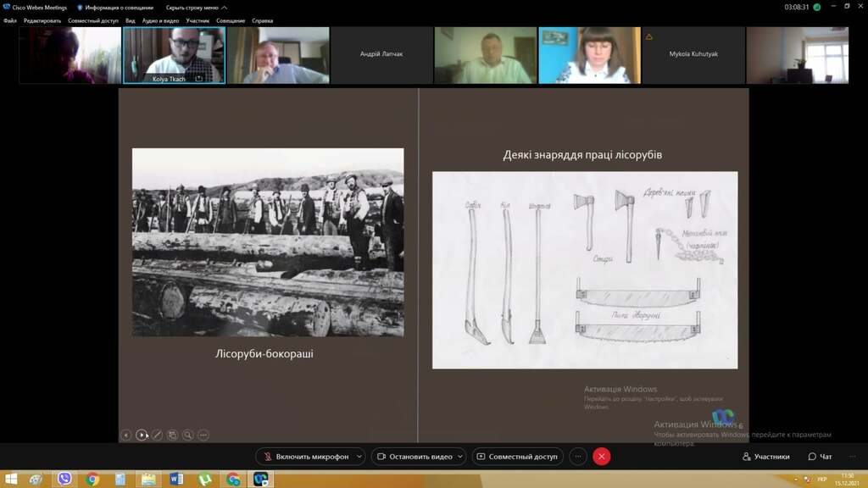Open Viber from the taskbar
This screenshot has width=868, height=488.
pyautogui.click(x=64, y=480)
